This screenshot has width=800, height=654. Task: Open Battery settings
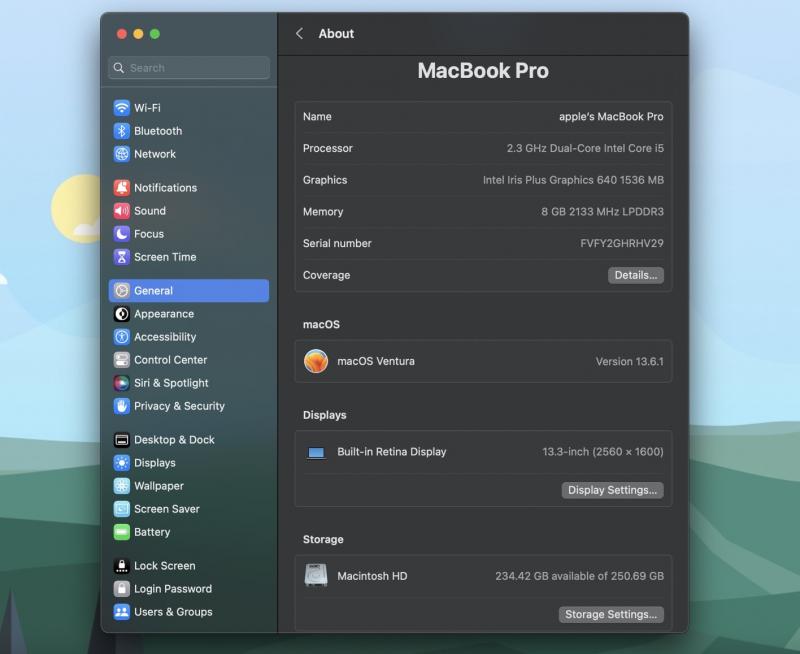pos(189,532)
